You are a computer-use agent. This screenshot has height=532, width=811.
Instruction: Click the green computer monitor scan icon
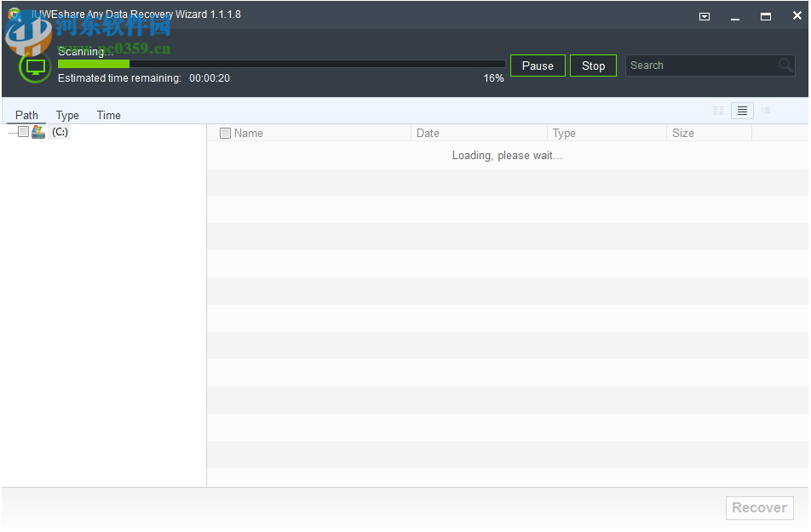[x=34, y=66]
